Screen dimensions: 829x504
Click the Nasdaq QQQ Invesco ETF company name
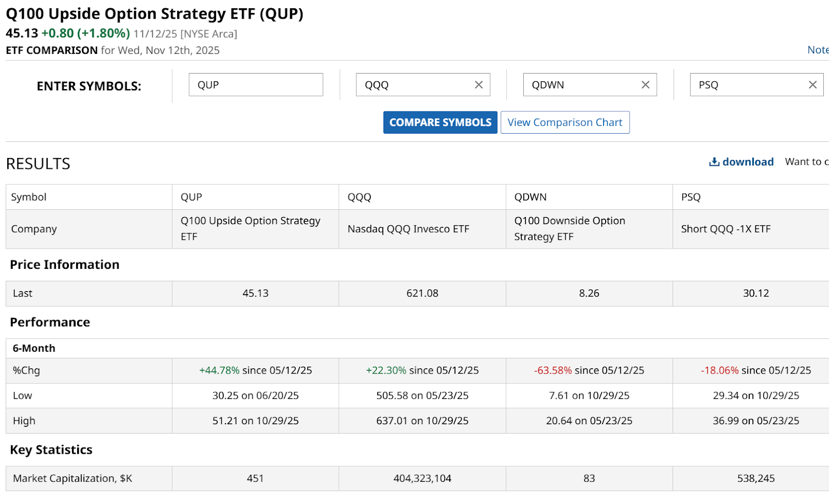[408, 229]
